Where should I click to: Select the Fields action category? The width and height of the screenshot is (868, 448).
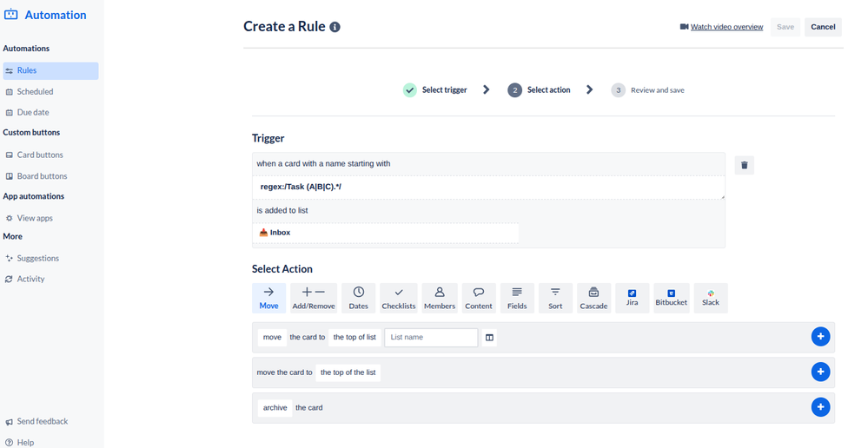point(517,298)
